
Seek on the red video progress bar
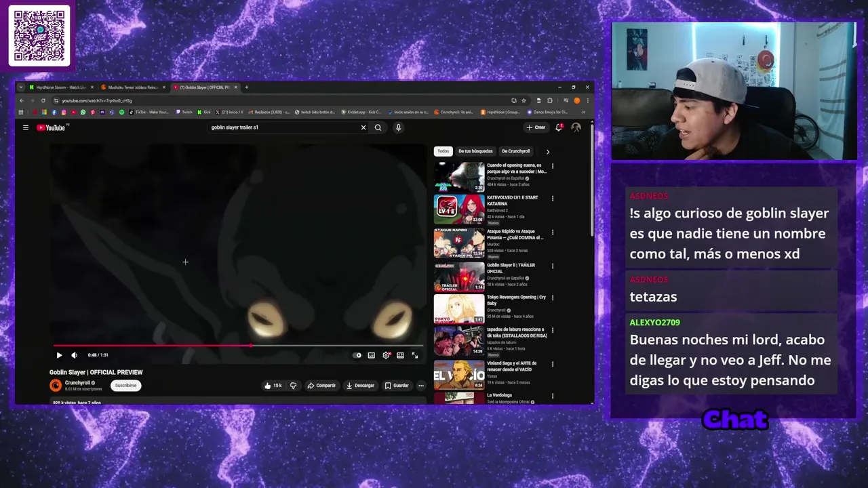(238, 346)
